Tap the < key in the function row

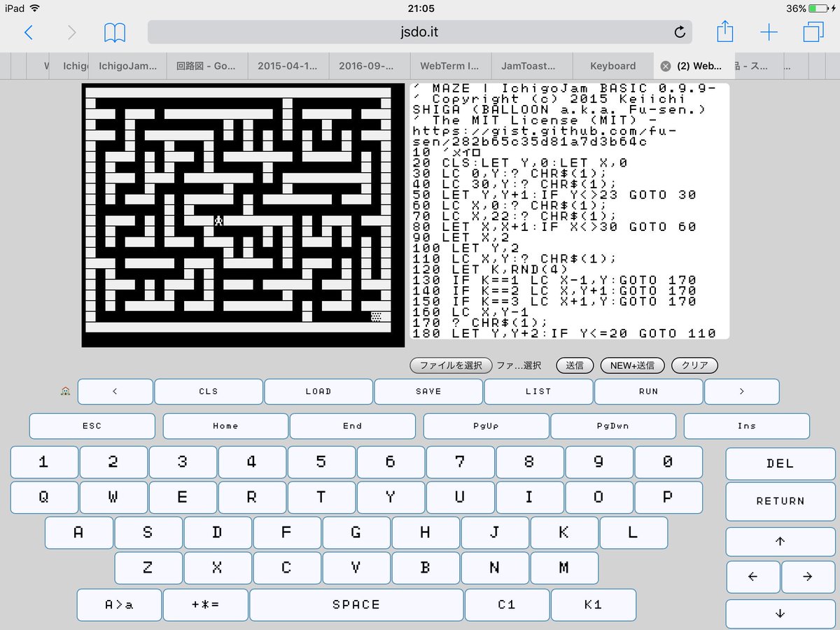tap(115, 391)
